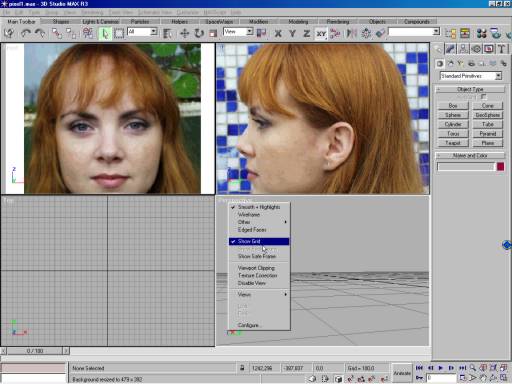Click the Sphere primitive button
The height and width of the screenshot is (384, 512).
tap(453, 115)
